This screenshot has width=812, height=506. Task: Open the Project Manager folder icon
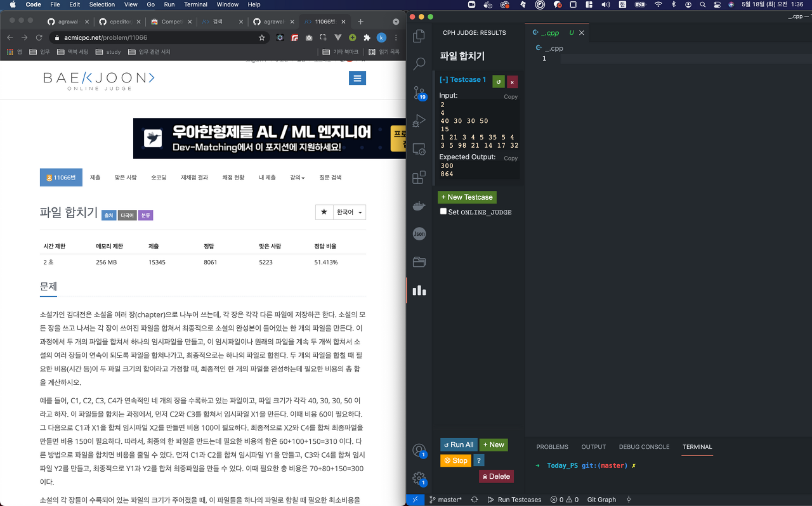click(419, 262)
